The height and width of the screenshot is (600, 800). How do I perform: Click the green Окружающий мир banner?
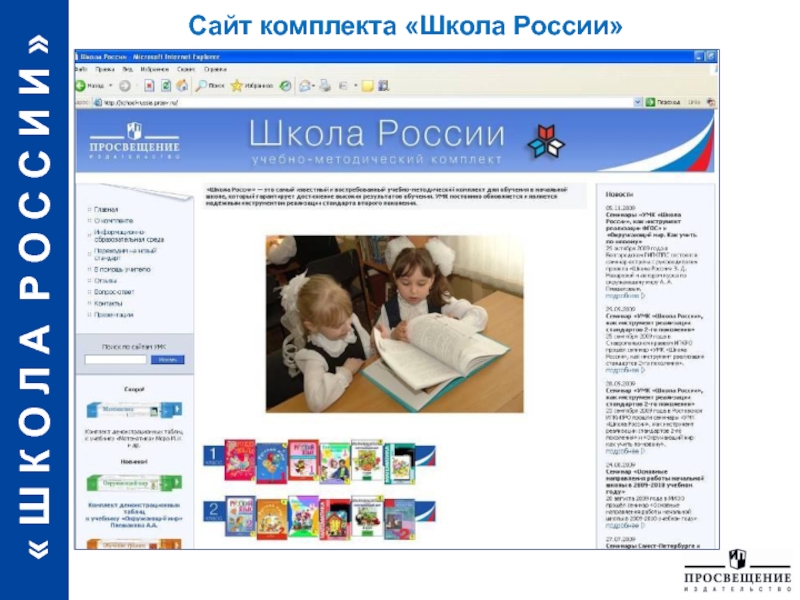pos(134,483)
